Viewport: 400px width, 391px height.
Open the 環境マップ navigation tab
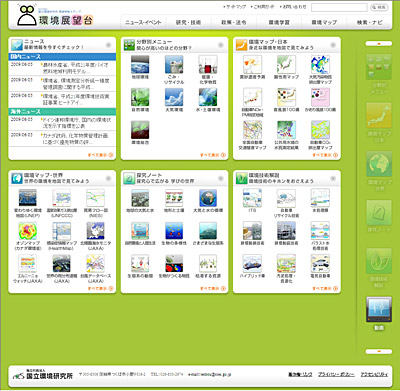click(x=324, y=22)
